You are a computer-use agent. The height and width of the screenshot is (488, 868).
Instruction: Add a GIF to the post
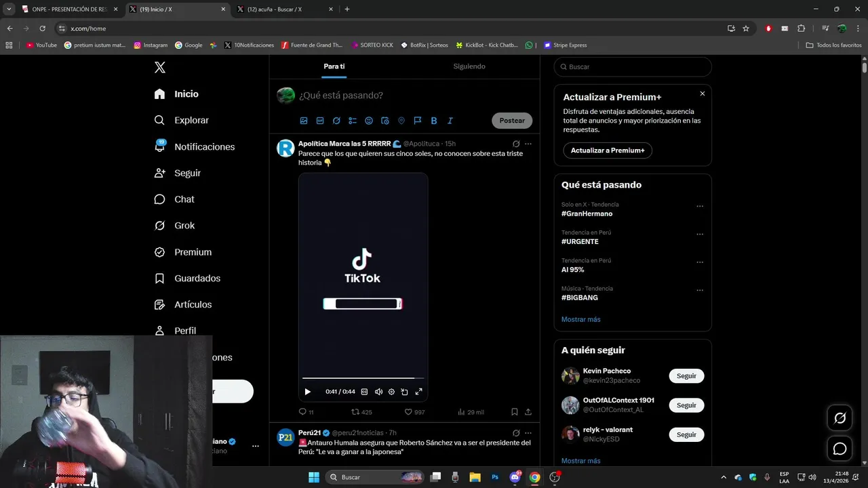(320, 121)
